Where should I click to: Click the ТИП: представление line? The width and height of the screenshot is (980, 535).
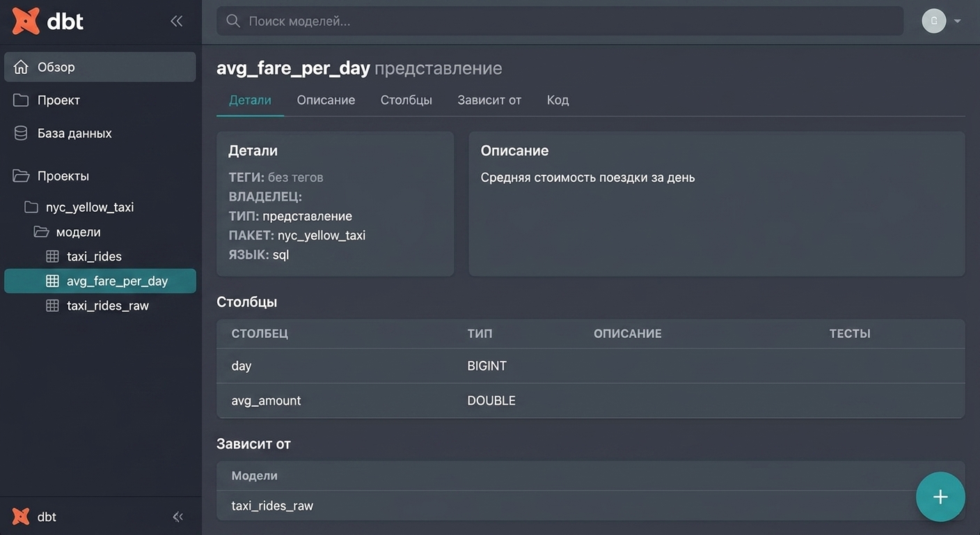click(x=290, y=216)
